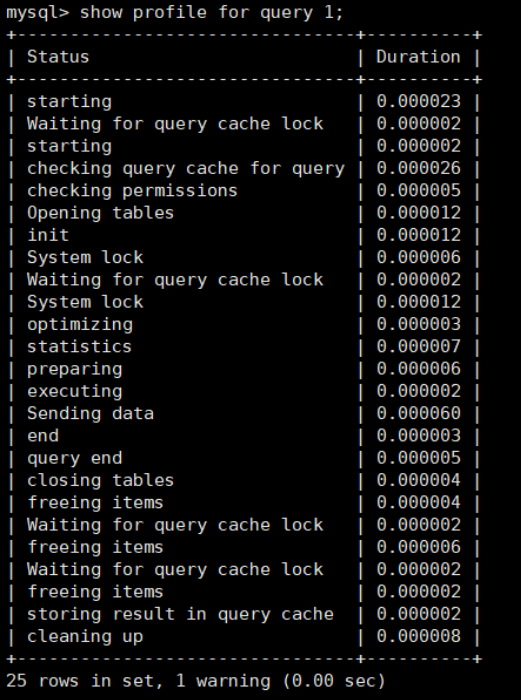Click 'freeing items' status with duration 0.000004
The width and height of the screenshot is (521, 700).
click(96, 504)
